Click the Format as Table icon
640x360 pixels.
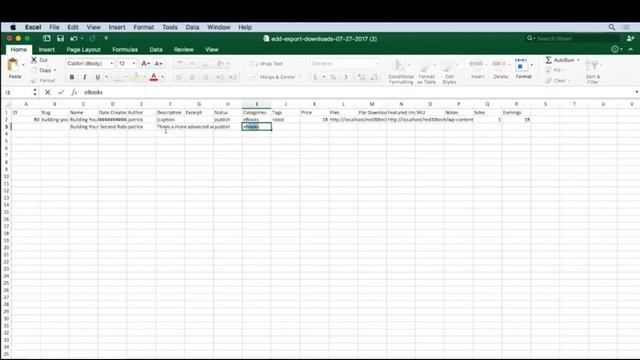pos(426,66)
